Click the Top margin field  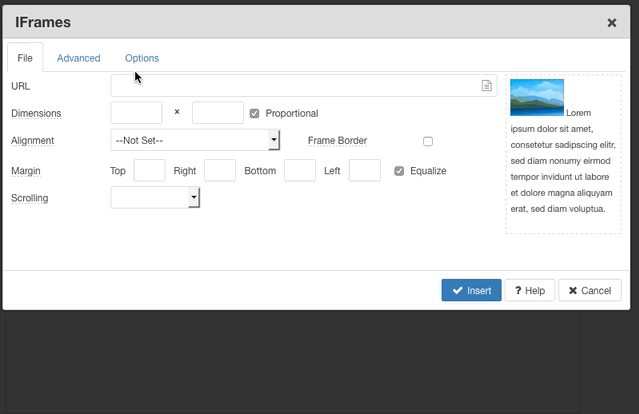click(150, 170)
